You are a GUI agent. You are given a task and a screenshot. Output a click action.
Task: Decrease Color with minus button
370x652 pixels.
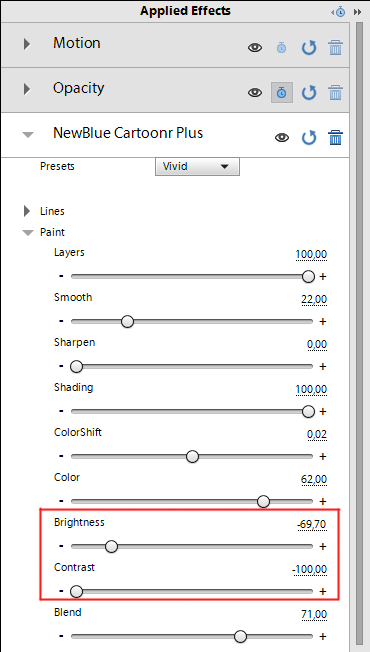tap(61, 501)
